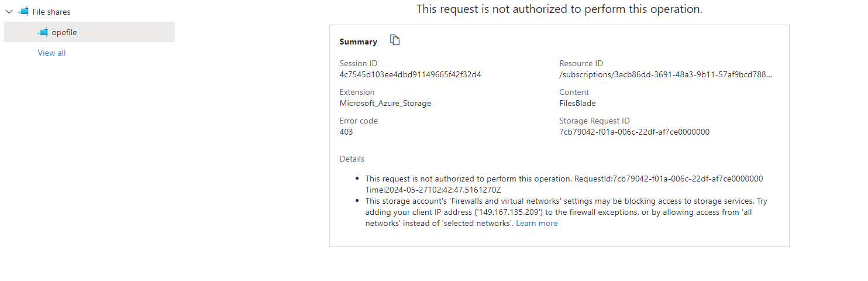Screen dimensions: 868x281
Task: Click the FilesBlade content value
Action: pos(577,103)
